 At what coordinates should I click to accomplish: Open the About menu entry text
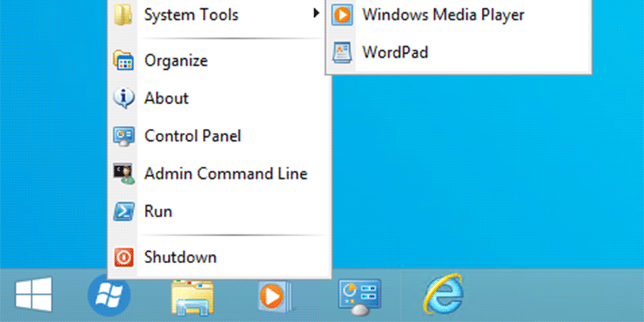coord(166,98)
